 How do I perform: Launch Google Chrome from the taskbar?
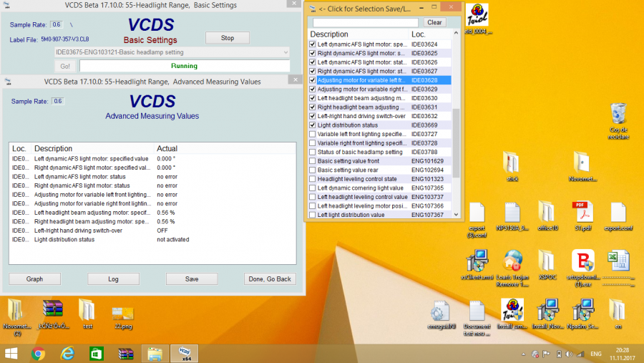pos(39,352)
